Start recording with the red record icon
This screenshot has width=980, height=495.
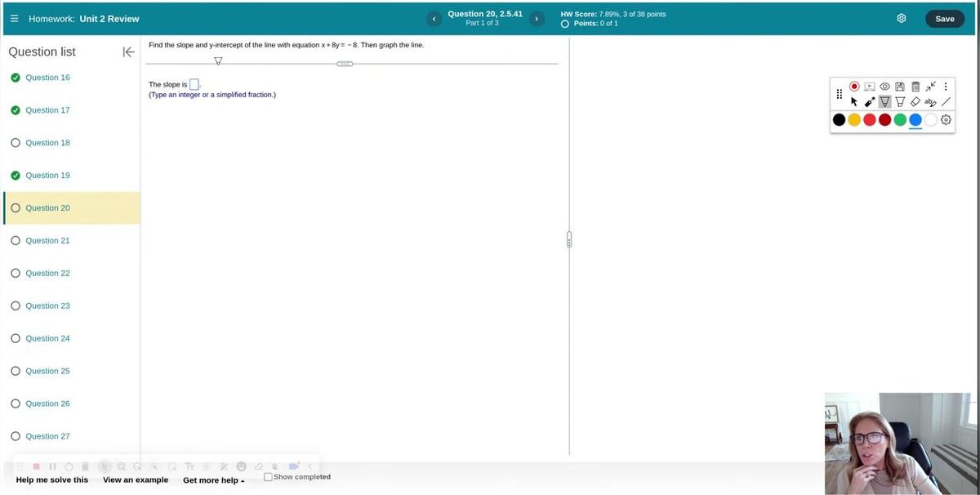click(854, 86)
